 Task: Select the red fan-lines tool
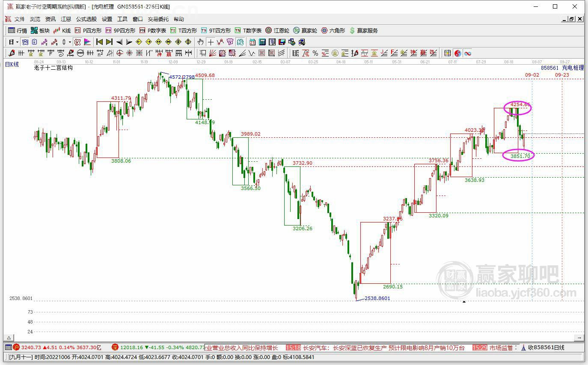point(212,53)
